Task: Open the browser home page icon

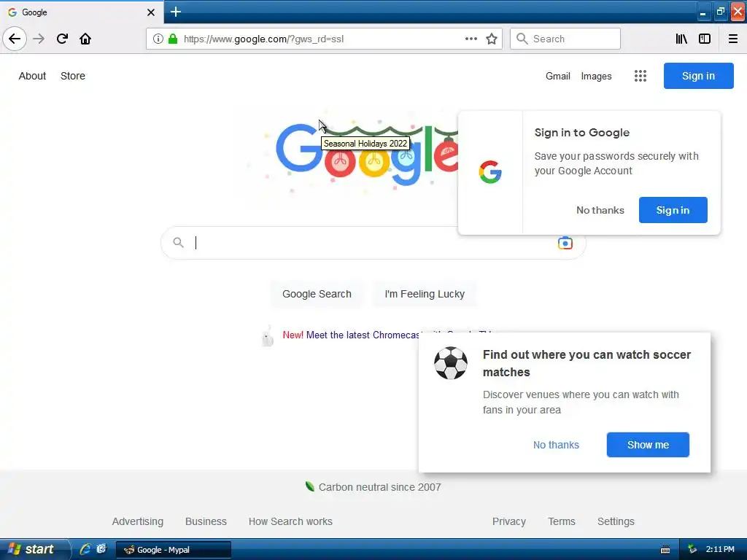Action: click(x=85, y=39)
